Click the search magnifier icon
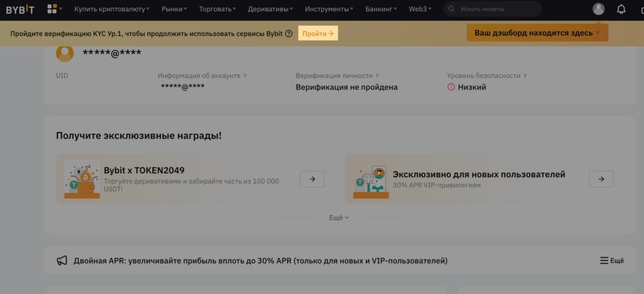 click(x=452, y=9)
